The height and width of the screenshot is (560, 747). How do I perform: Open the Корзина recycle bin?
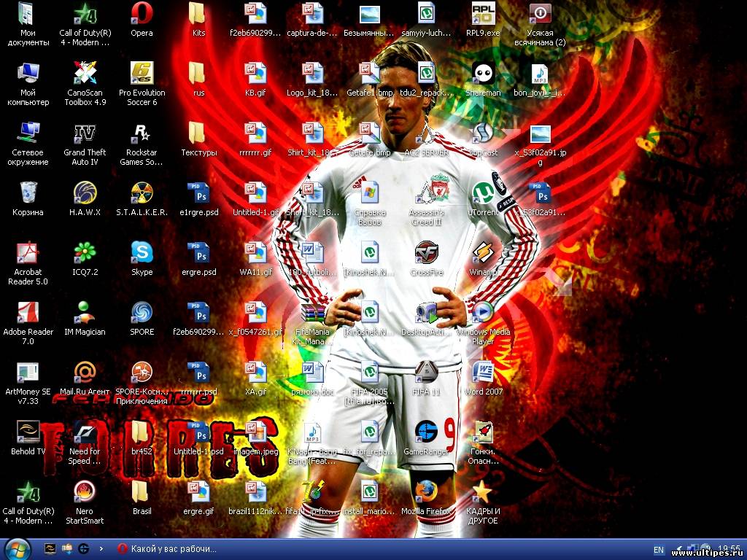[28, 193]
